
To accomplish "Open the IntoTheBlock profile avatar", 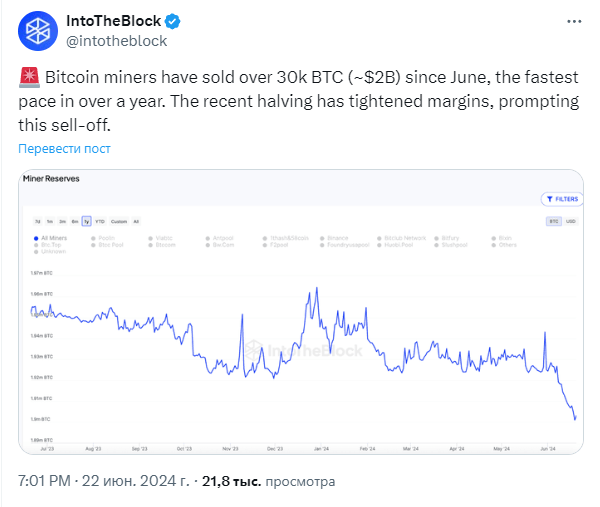I will [38, 31].
